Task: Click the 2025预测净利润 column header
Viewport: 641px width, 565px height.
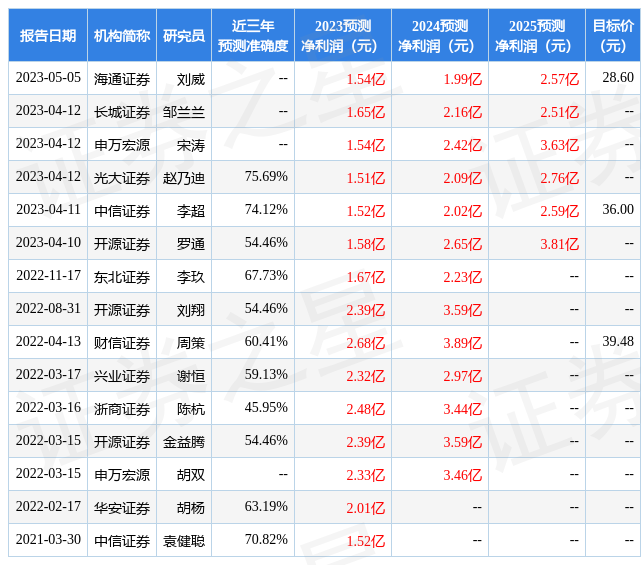Action: [x=537, y=36]
